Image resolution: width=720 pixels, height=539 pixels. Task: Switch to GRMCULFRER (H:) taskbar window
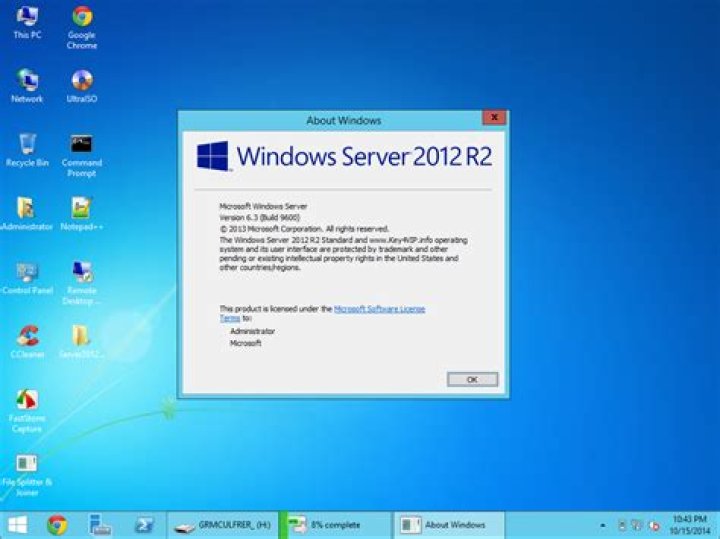(x=222, y=525)
